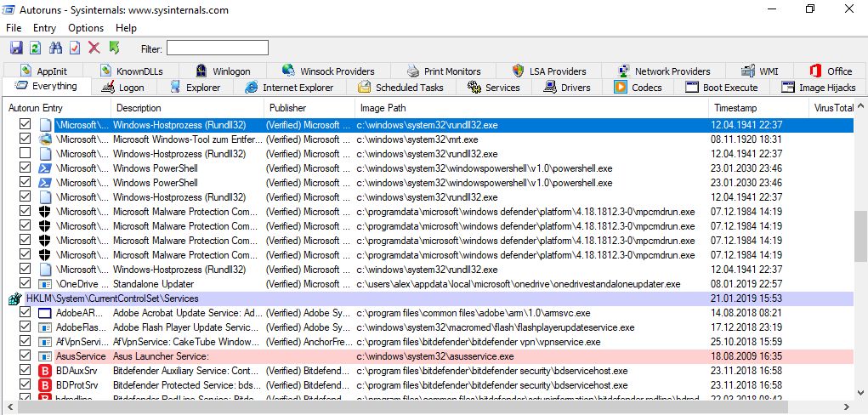Click the Properties toolbar icon
The height and width of the screenshot is (415, 868).
(x=75, y=48)
